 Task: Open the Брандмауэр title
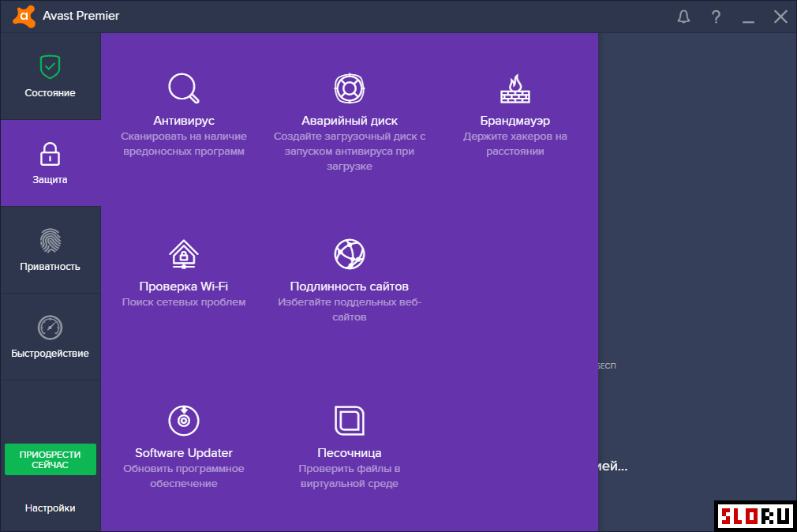tap(515, 121)
